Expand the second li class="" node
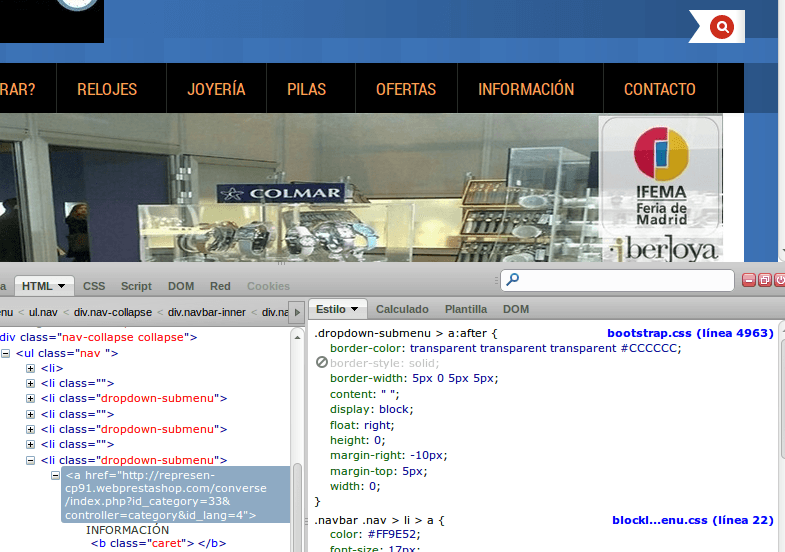The width and height of the screenshot is (785, 552). click(31, 414)
